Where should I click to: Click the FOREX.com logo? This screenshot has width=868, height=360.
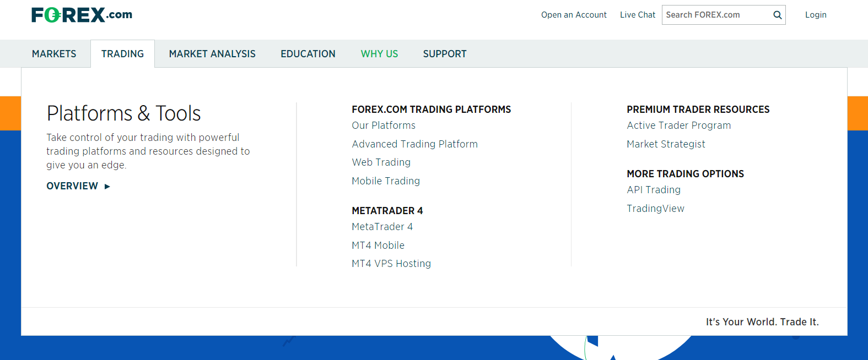pyautogui.click(x=82, y=15)
